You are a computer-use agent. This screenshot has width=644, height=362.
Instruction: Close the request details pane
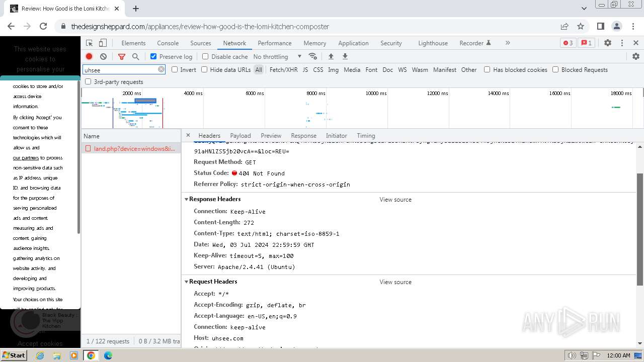(188, 135)
